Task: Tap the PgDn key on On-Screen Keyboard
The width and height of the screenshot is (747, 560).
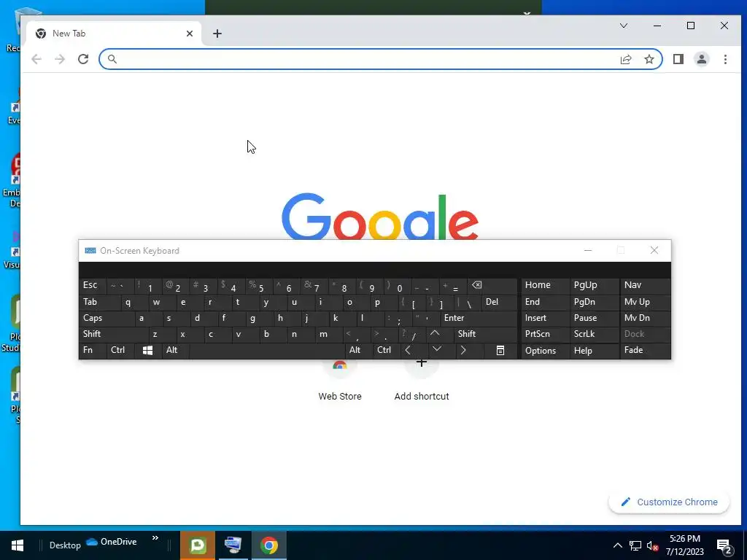Action: (594, 303)
